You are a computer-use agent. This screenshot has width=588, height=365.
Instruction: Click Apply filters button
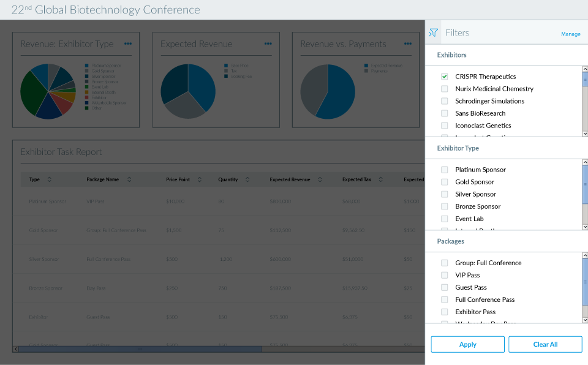point(467,344)
